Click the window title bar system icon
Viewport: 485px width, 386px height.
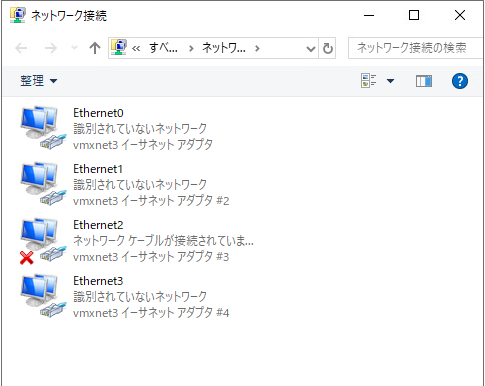click(x=17, y=15)
